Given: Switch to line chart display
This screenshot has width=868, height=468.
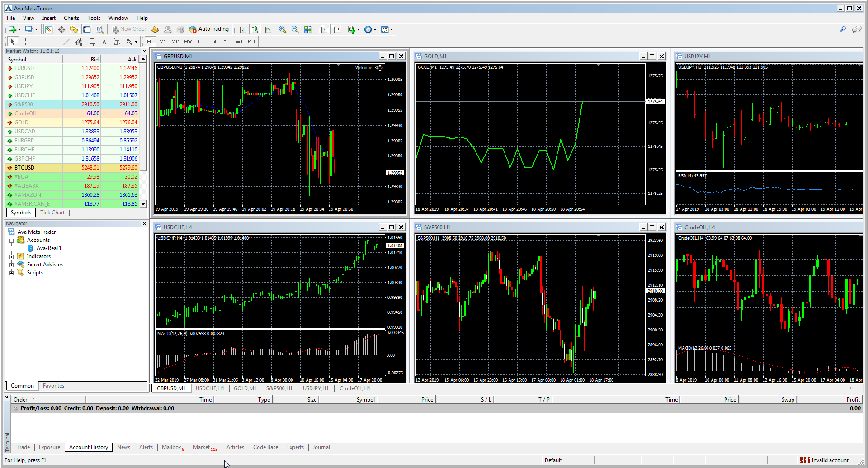Looking at the screenshot, I should [x=268, y=29].
